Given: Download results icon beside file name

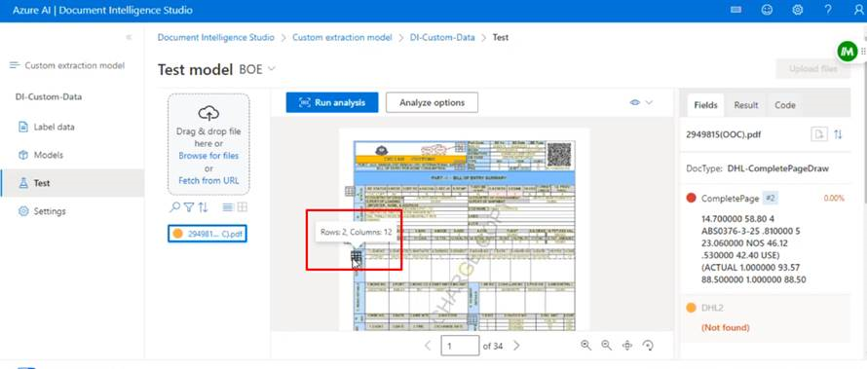Looking at the screenshot, I should (x=818, y=134).
